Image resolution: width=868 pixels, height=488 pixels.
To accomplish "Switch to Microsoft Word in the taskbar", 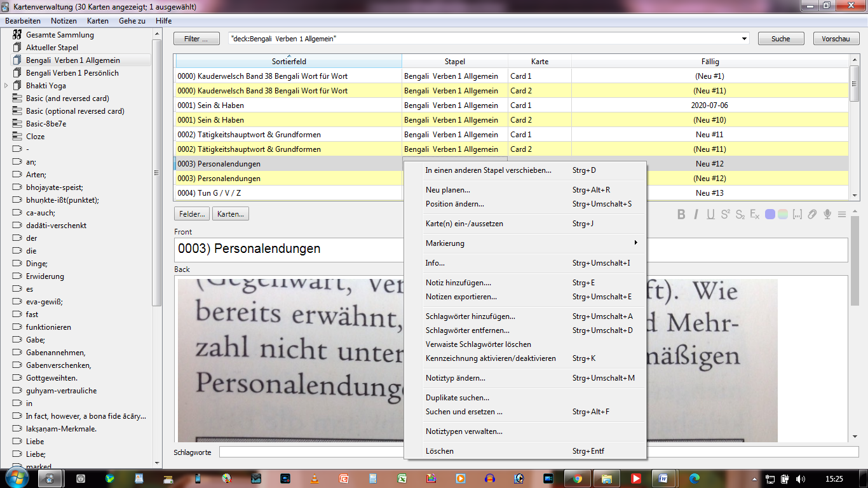I will (x=664, y=478).
